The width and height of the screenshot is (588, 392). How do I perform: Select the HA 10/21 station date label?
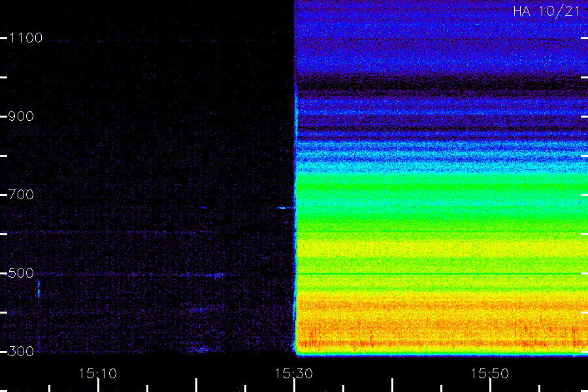pyautogui.click(x=547, y=11)
